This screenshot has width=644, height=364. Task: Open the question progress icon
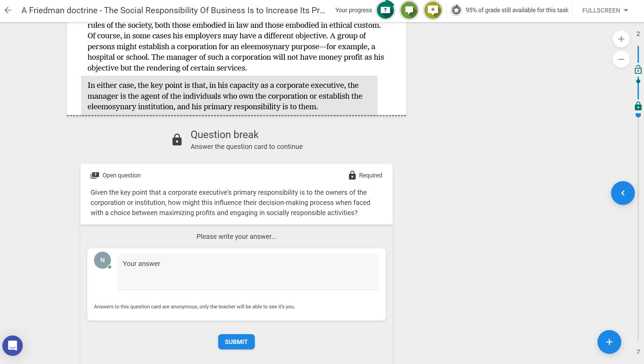click(x=385, y=10)
